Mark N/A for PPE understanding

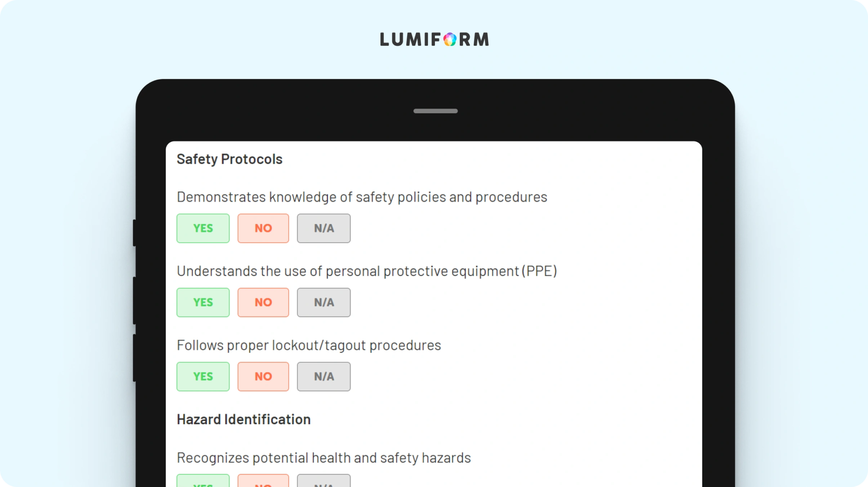[324, 302]
